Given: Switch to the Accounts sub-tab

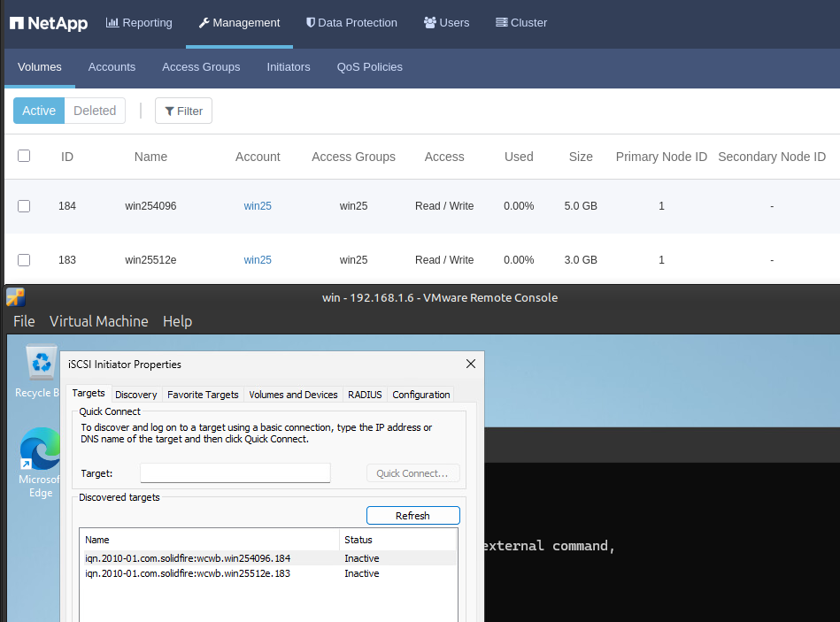Looking at the screenshot, I should pyautogui.click(x=112, y=67).
